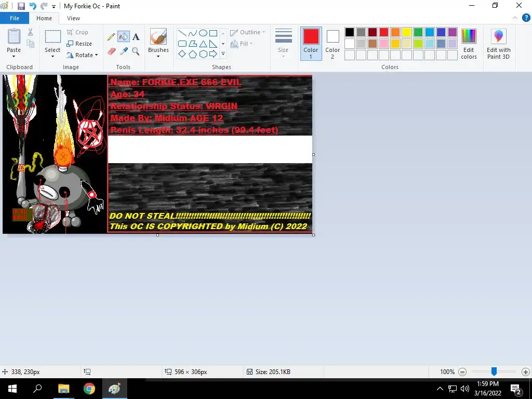Open the File menu
532x399 pixels.
coord(14,18)
